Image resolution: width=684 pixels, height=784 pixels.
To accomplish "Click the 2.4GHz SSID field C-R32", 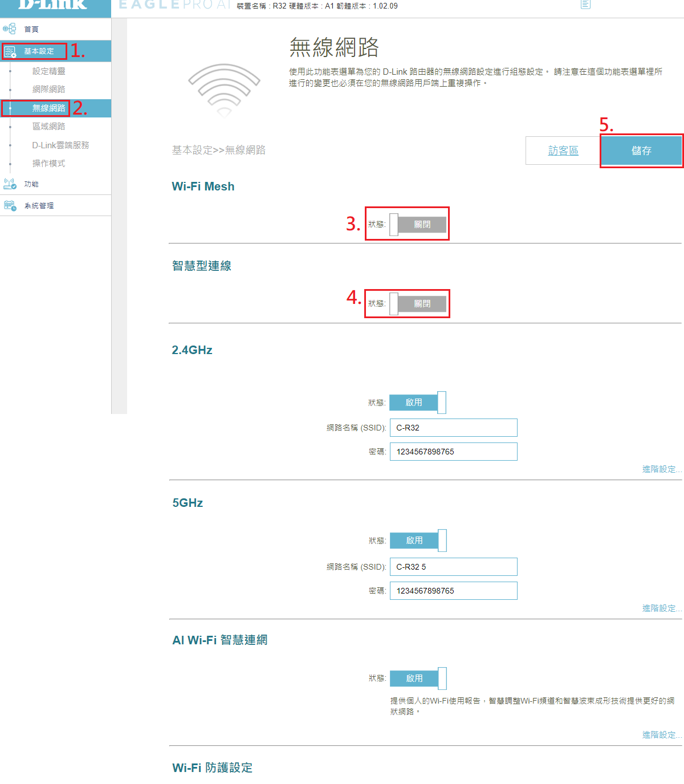I will [453, 428].
